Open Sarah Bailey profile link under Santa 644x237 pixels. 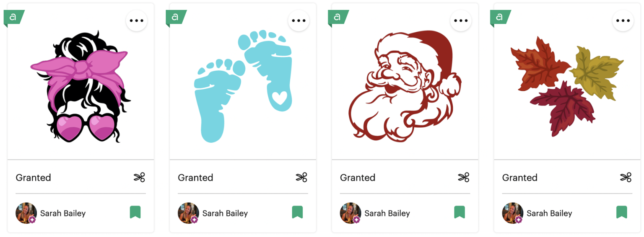pyautogui.click(x=387, y=214)
